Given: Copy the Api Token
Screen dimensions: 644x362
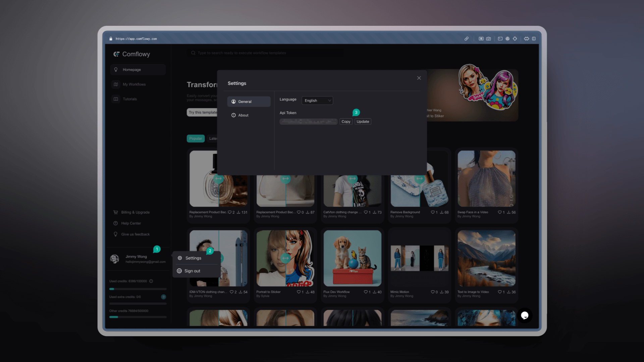Looking at the screenshot, I should pyautogui.click(x=346, y=122).
